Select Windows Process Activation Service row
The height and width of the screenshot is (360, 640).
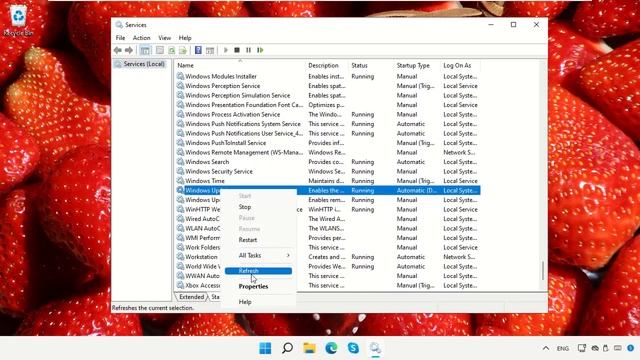(328, 114)
